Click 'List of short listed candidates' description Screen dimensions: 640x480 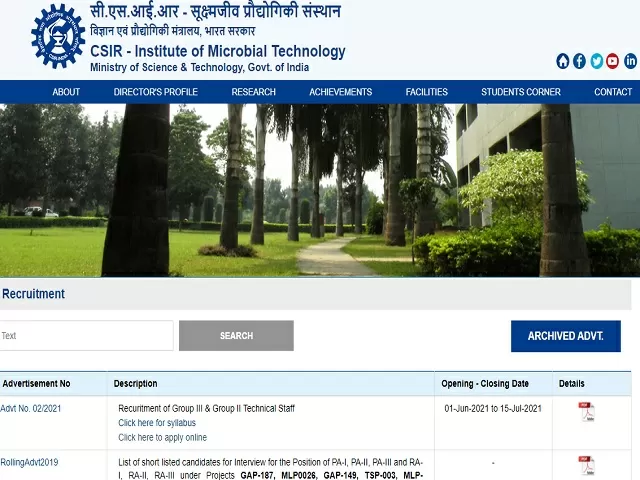click(x=271, y=469)
